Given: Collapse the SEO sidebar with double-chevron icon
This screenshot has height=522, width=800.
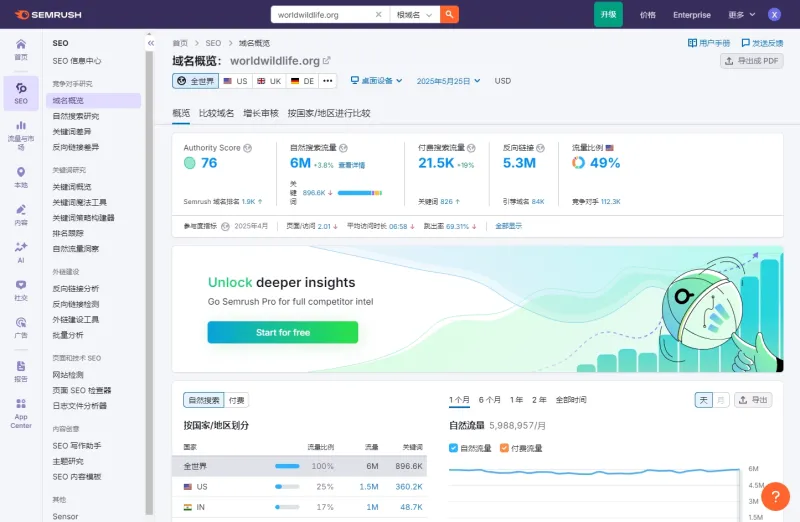Looking at the screenshot, I should pyautogui.click(x=151, y=43).
